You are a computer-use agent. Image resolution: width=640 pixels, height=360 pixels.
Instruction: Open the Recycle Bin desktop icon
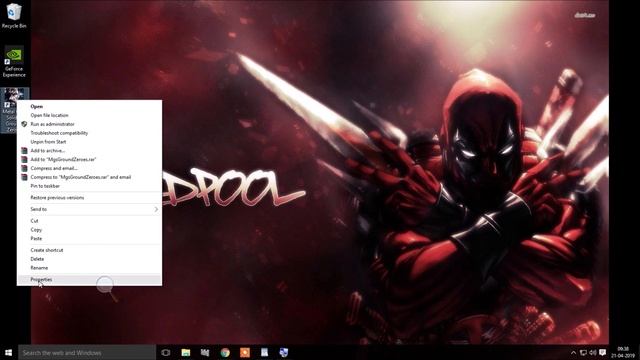[x=14, y=16]
